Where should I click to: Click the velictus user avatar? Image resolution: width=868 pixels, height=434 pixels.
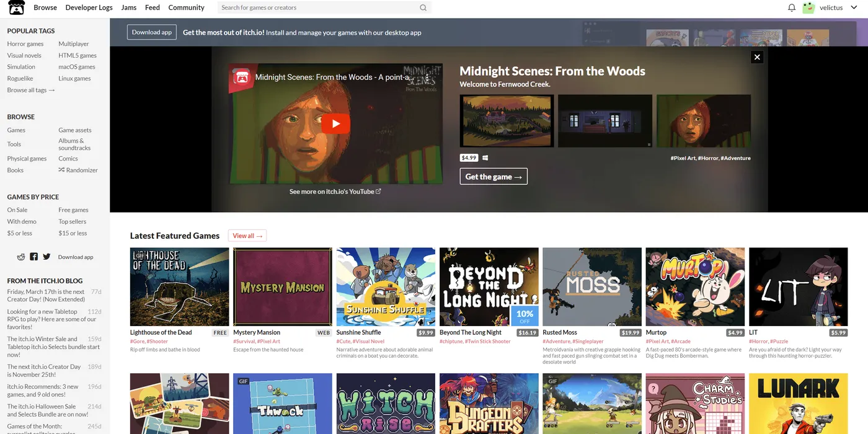[x=808, y=7]
